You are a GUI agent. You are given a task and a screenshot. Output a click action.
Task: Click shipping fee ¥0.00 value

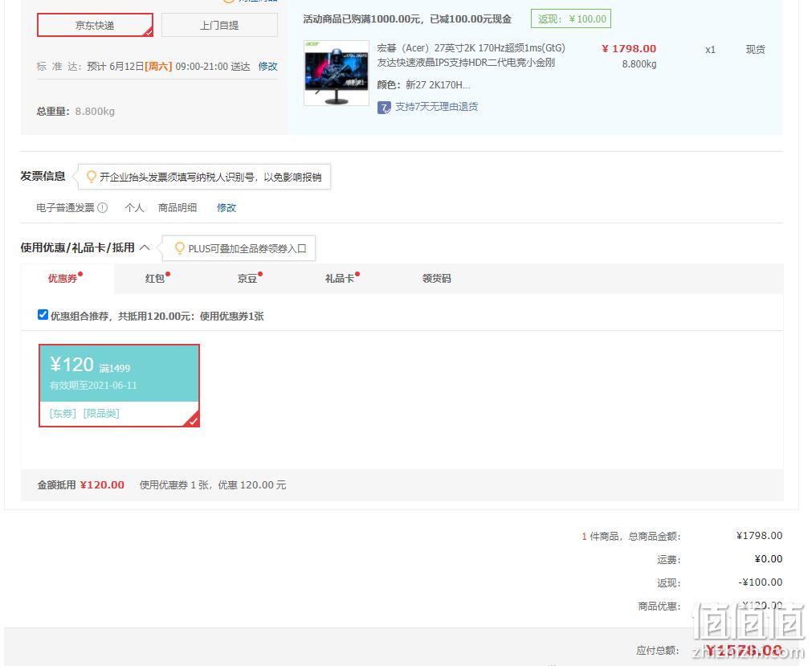[x=768, y=559]
